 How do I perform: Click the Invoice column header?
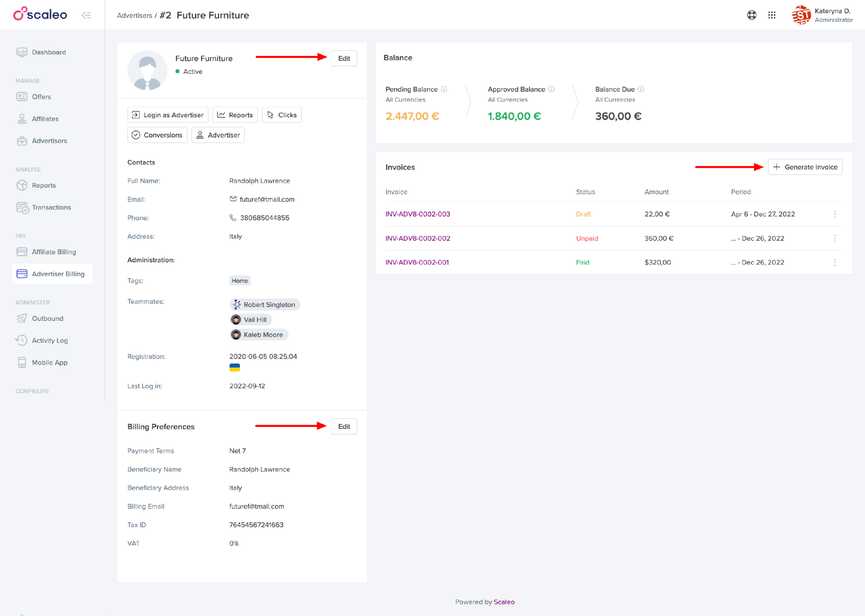pos(396,192)
